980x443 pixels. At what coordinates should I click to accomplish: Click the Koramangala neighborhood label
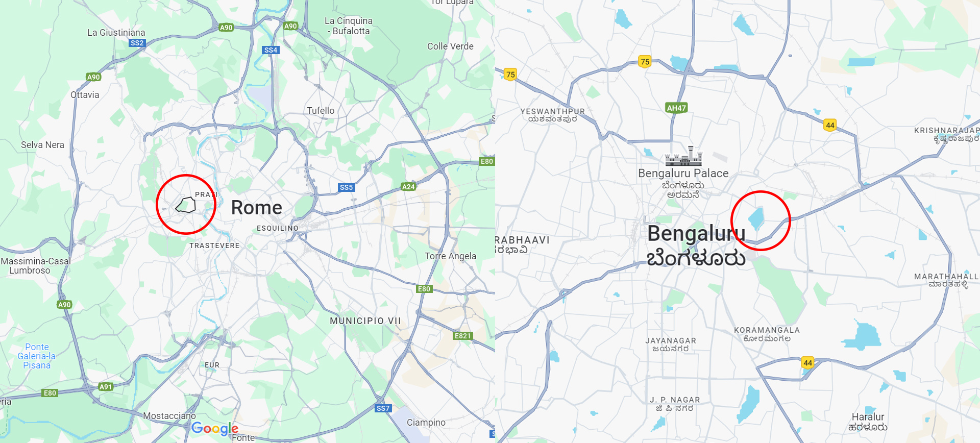point(767,334)
